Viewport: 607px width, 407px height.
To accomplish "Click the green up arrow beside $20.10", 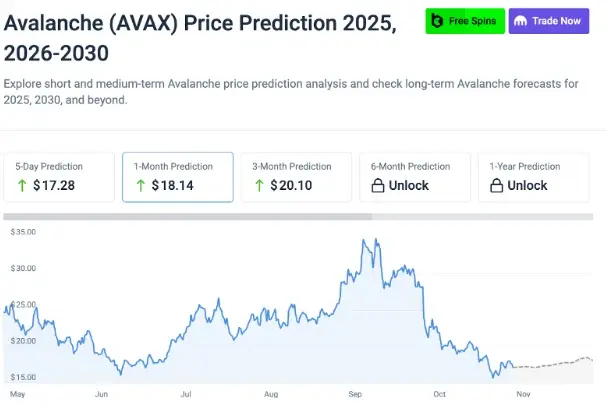I will (260, 185).
